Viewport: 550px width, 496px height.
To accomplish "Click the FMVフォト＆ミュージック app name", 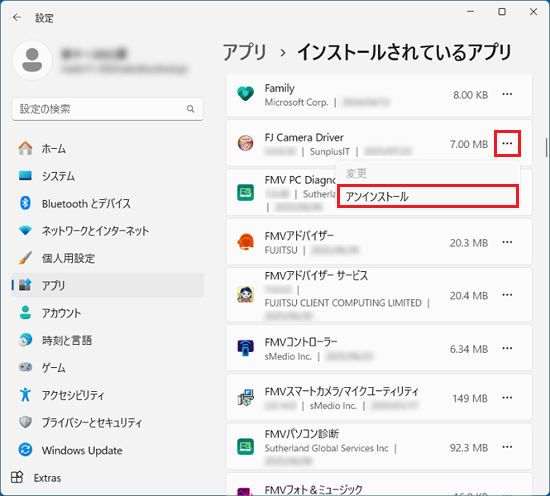I will (314, 489).
